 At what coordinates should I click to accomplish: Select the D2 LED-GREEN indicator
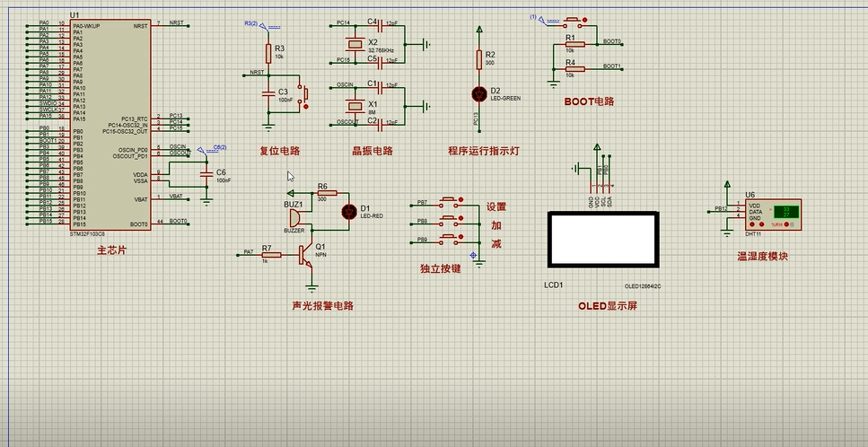click(x=478, y=93)
